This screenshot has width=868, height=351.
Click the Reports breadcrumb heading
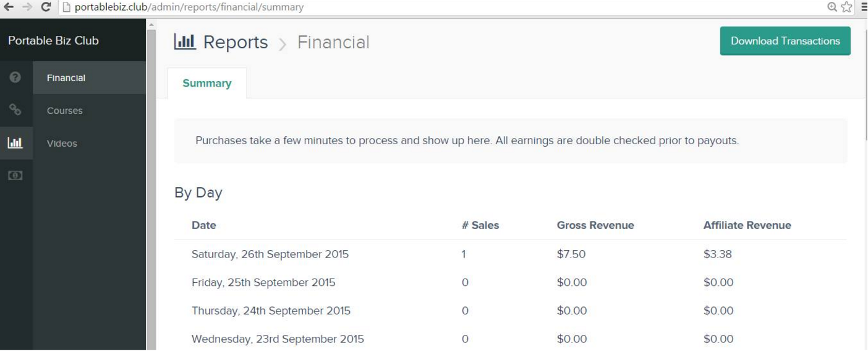click(236, 42)
